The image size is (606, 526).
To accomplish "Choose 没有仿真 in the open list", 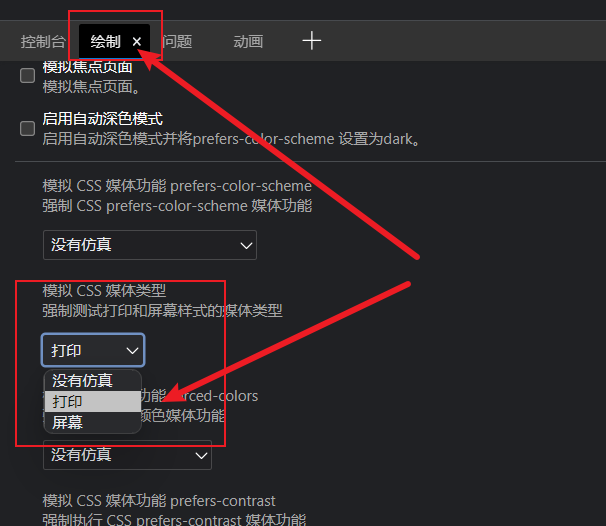I will [x=93, y=381].
